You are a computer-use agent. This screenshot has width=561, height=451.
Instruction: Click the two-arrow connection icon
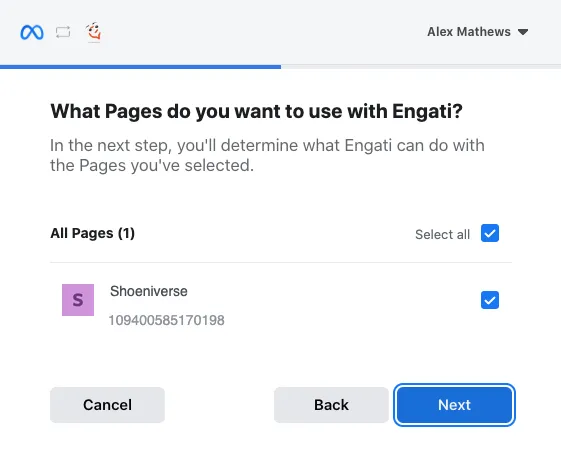[63, 32]
